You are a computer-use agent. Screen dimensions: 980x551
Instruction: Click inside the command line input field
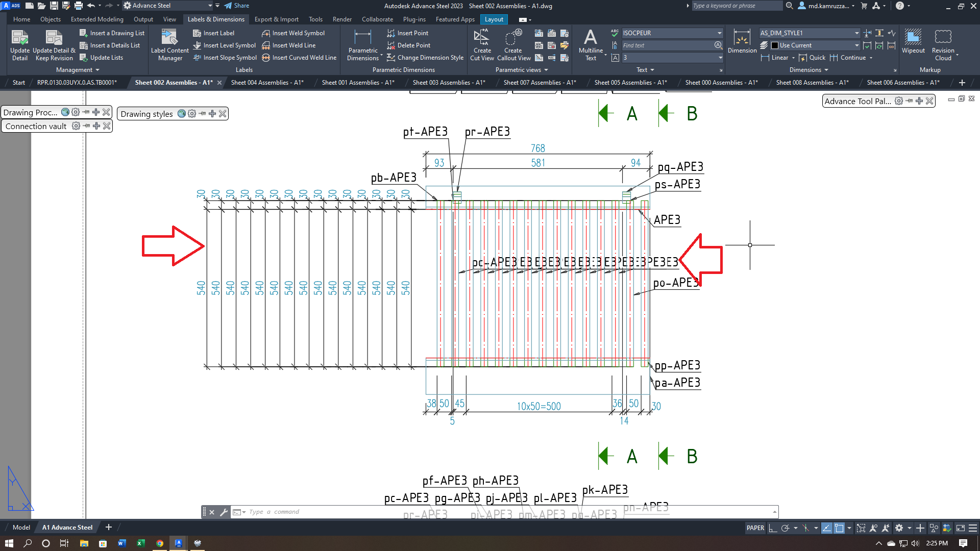(357, 512)
